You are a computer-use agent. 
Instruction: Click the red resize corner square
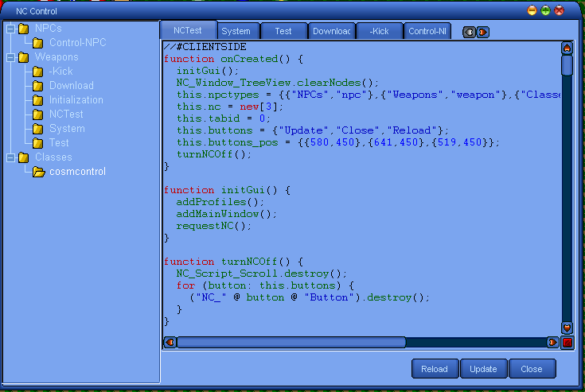click(567, 343)
